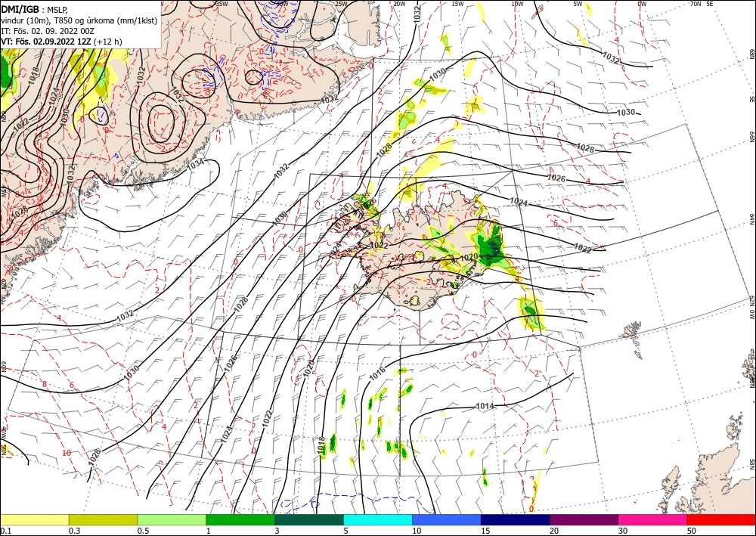
Task: Choose the navy 15–20 legend color band
Action: [x=516, y=519]
